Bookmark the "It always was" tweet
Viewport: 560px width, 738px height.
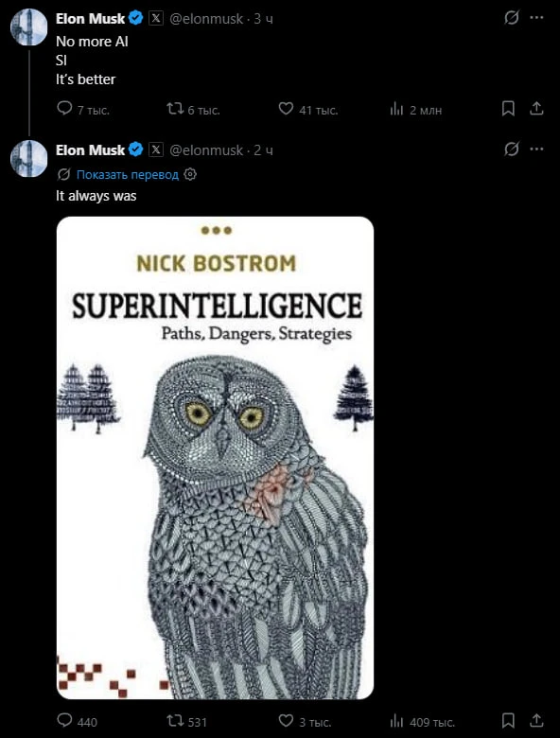(x=508, y=721)
